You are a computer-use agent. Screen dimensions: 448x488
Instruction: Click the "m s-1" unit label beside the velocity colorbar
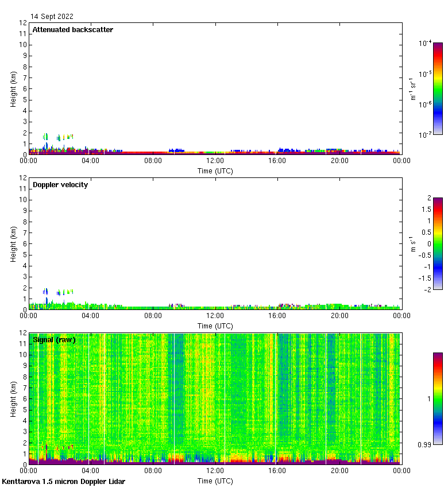[414, 243]
